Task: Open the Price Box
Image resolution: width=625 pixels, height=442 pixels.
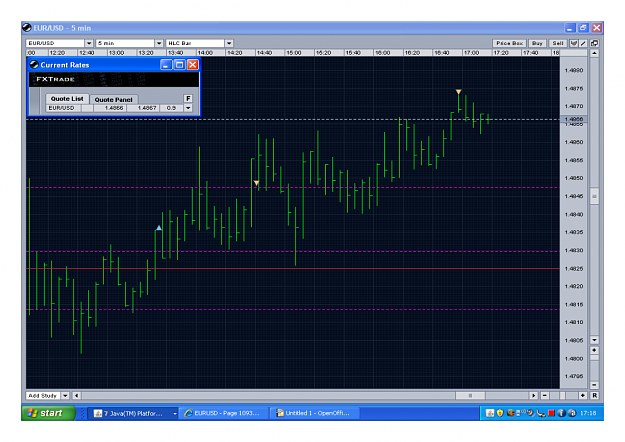Action: click(x=509, y=43)
